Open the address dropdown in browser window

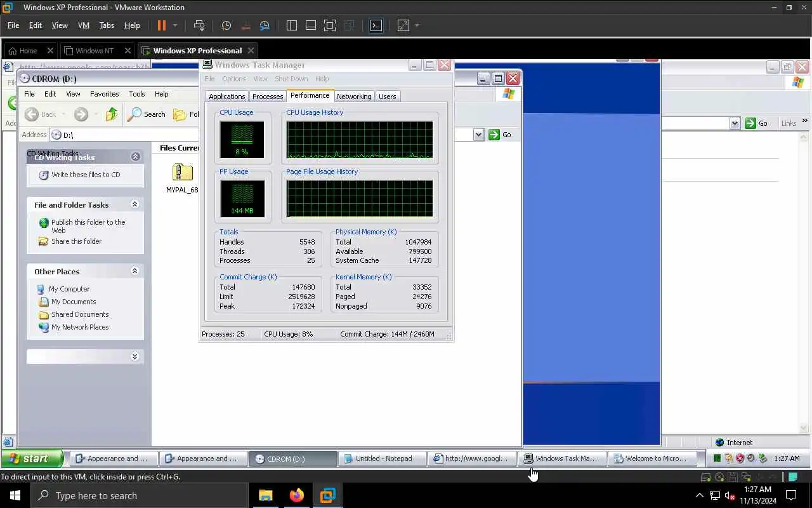click(735, 123)
